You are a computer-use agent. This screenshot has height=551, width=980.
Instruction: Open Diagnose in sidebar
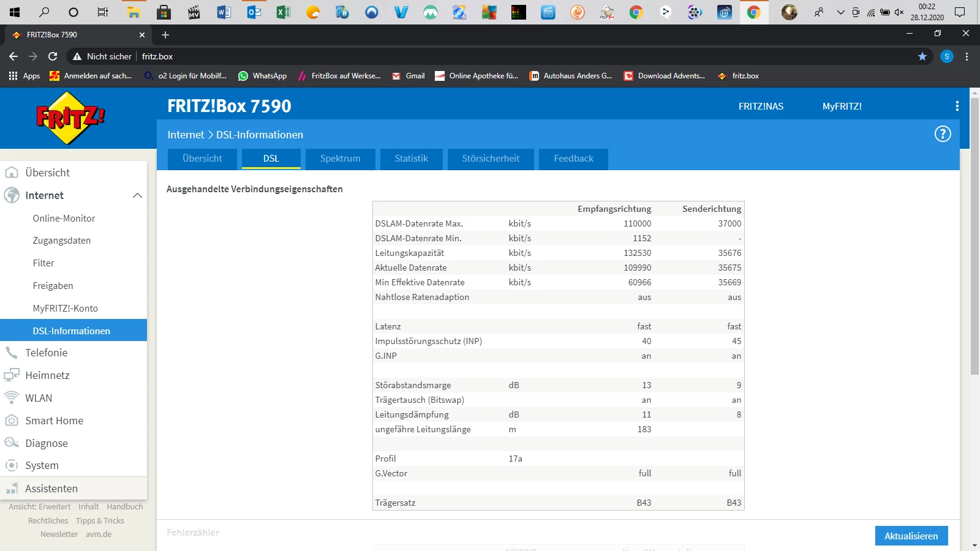pos(47,443)
